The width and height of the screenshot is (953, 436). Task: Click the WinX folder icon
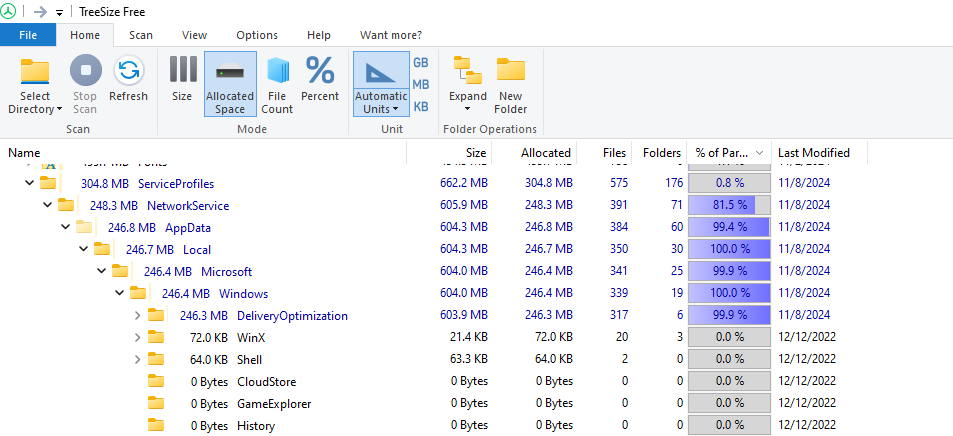(x=156, y=337)
